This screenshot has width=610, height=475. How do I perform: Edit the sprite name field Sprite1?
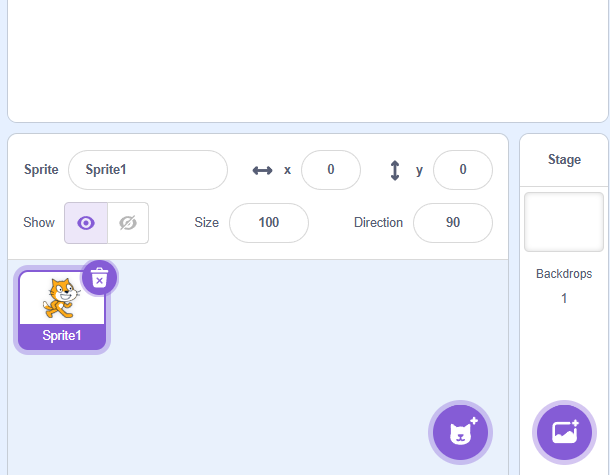[148, 170]
